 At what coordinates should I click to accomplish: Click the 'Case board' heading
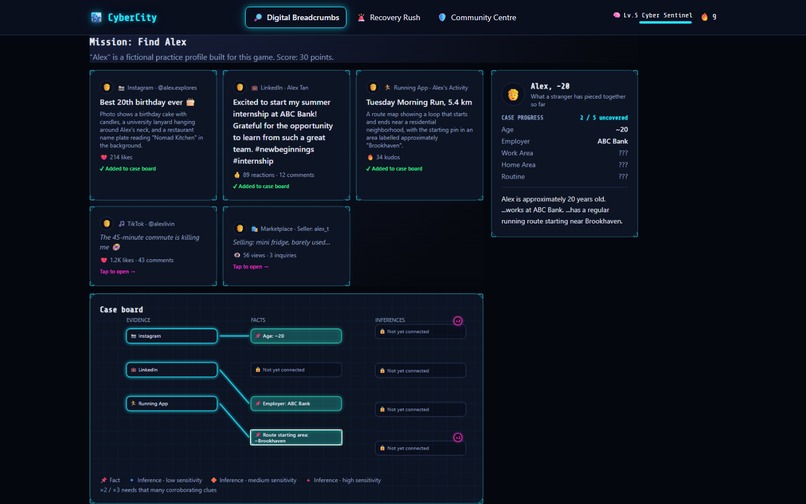pyautogui.click(x=121, y=310)
